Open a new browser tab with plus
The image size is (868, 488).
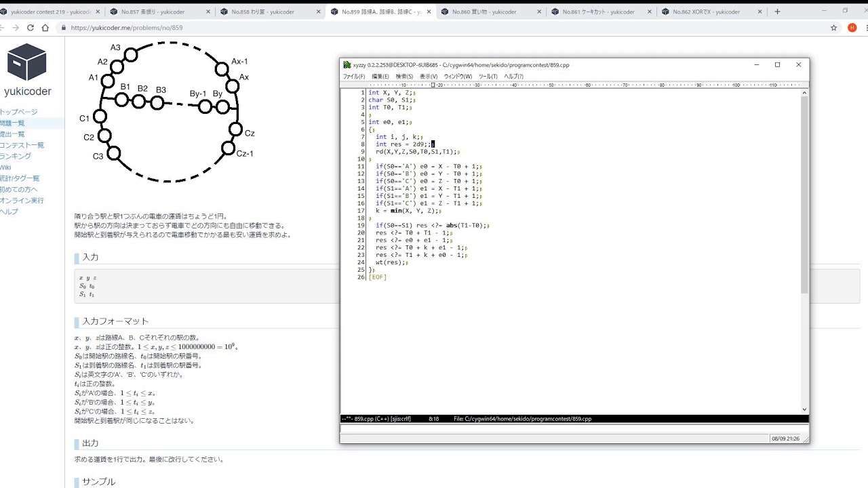coord(777,12)
